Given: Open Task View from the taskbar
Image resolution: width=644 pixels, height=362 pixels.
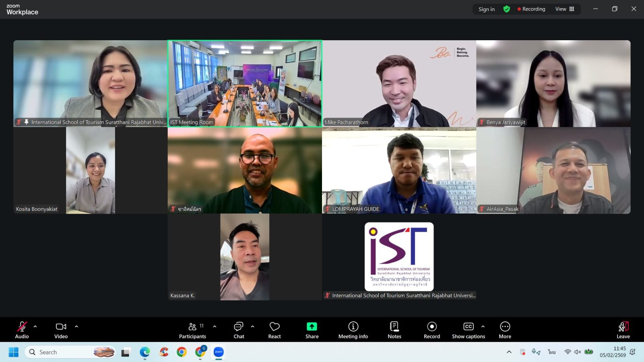Looking at the screenshot, I should [x=126, y=352].
